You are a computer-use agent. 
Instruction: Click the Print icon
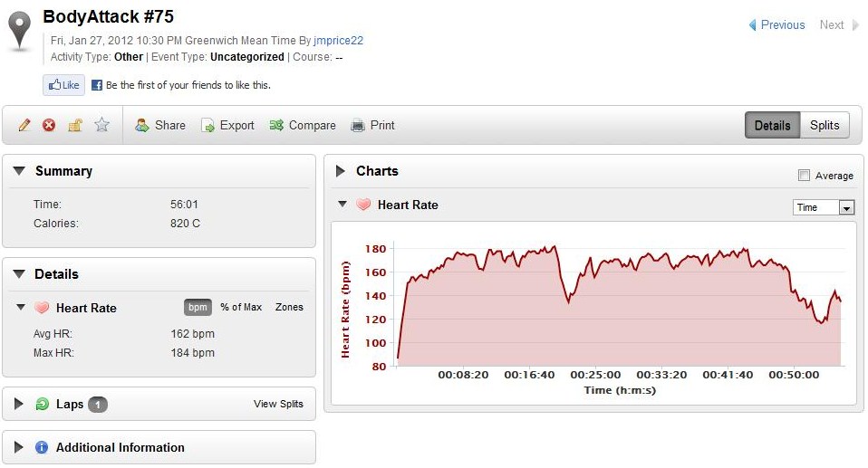(358, 126)
